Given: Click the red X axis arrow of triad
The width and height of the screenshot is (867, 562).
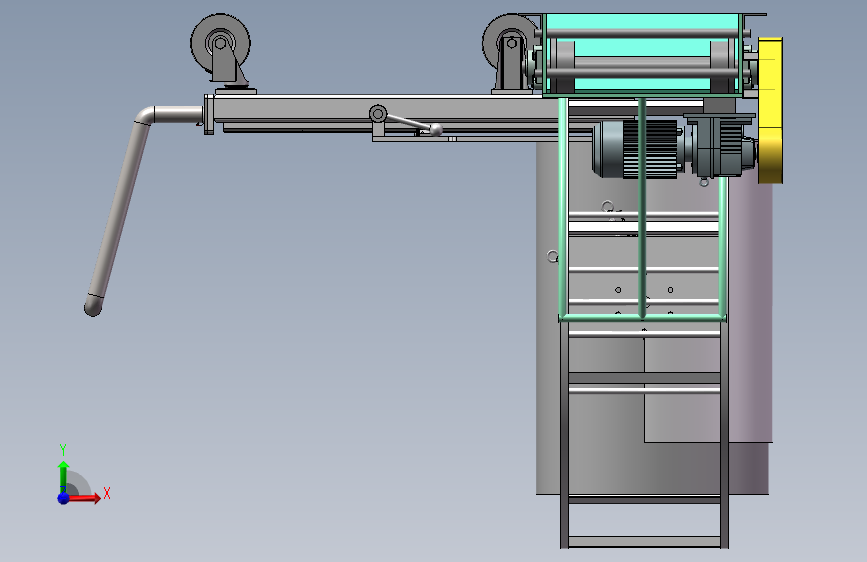Looking at the screenshot, I should [x=84, y=498].
